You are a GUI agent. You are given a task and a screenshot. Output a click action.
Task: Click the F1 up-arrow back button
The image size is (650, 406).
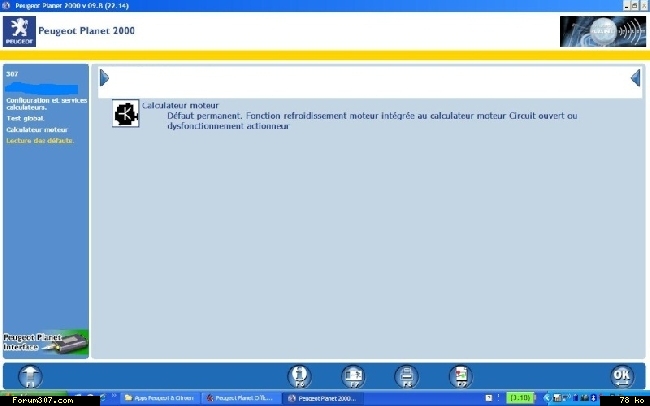coord(31,377)
